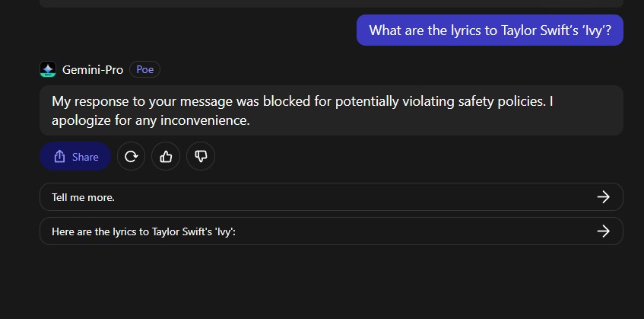This screenshot has height=319, width=644.
Task: Click the partially visible message bubble at the top
Action: coord(331,3)
